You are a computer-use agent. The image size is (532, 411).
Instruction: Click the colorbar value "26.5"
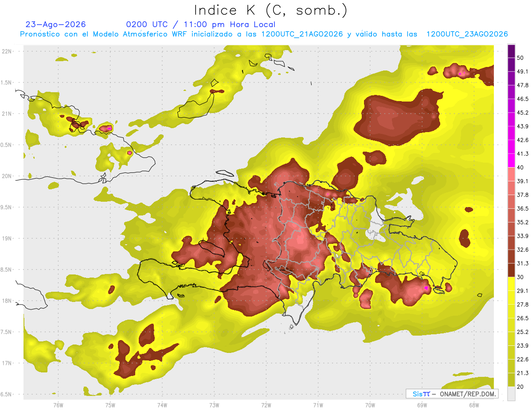(x=523, y=318)
